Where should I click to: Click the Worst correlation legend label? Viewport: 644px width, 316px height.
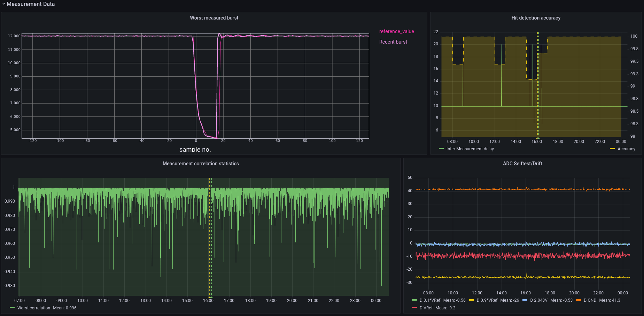coord(34,308)
